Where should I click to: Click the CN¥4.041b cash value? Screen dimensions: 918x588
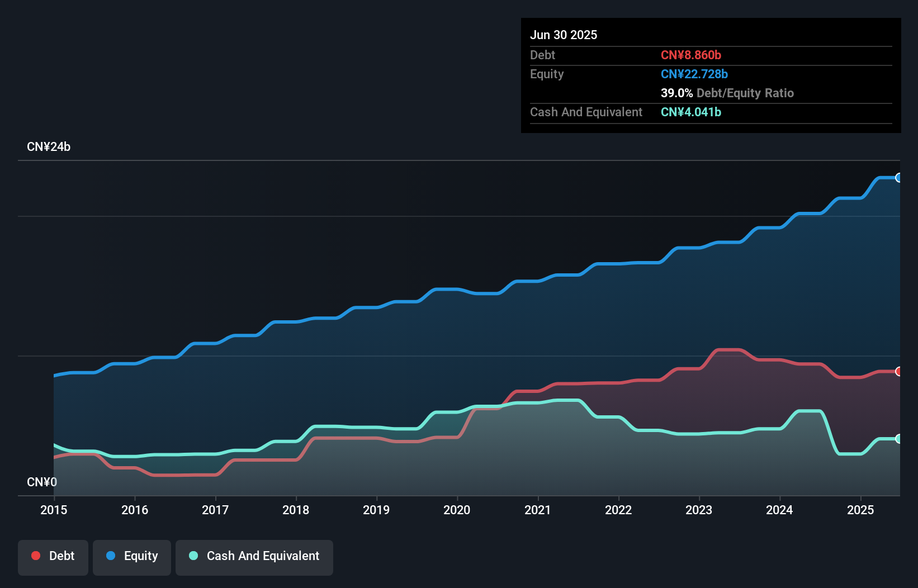coord(691,112)
